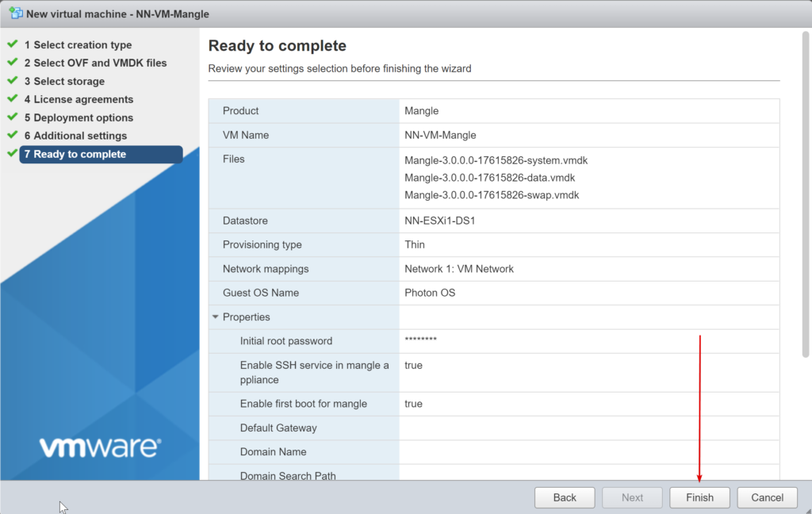Click the masked Initial root password value
812x514 pixels.
420,340
